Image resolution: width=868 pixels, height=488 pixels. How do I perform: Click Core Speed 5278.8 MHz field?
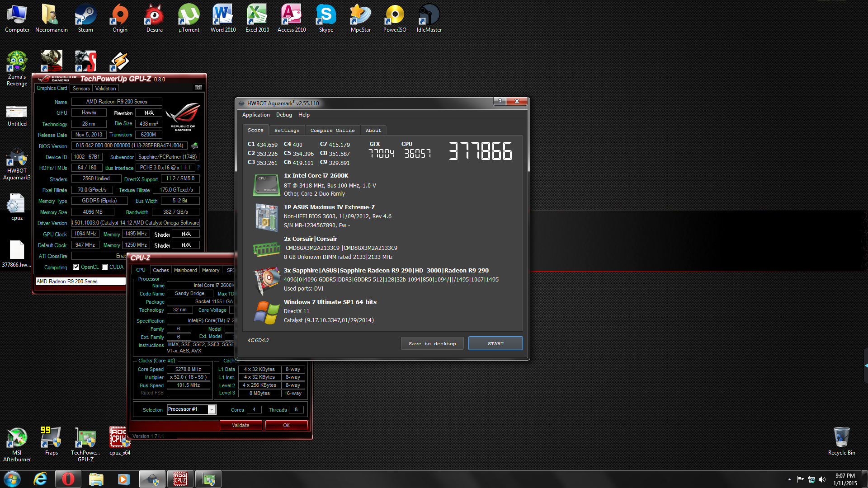click(x=188, y=369)
